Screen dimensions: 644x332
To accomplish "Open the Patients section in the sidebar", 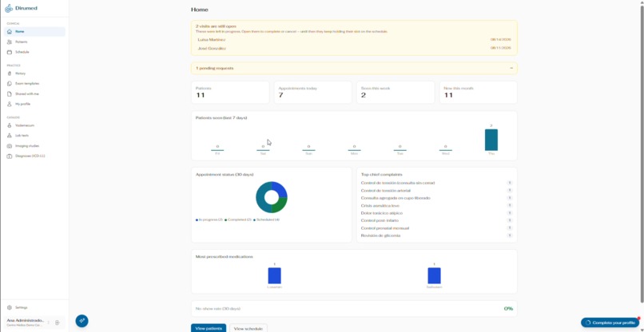I will click(x=34, y=41).
